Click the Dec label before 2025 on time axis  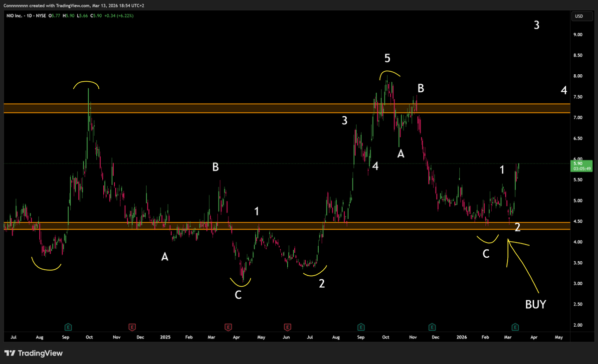tap(140, 337)
